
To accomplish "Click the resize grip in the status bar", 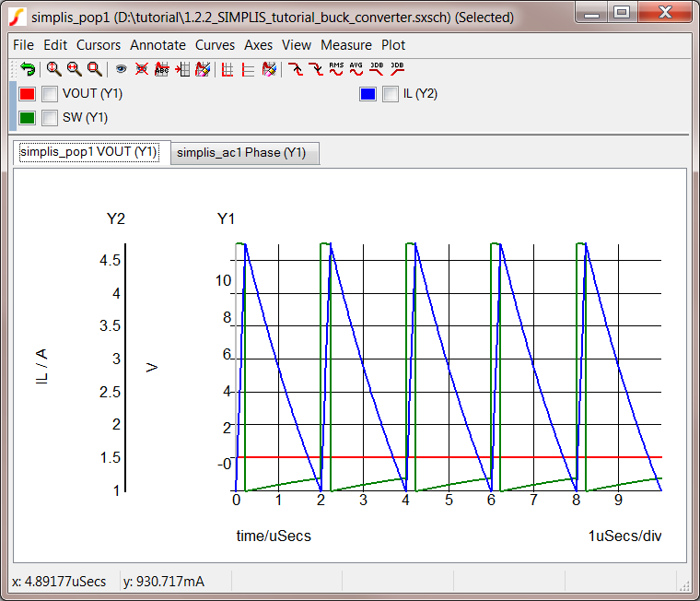I will [x=684, y=586].
